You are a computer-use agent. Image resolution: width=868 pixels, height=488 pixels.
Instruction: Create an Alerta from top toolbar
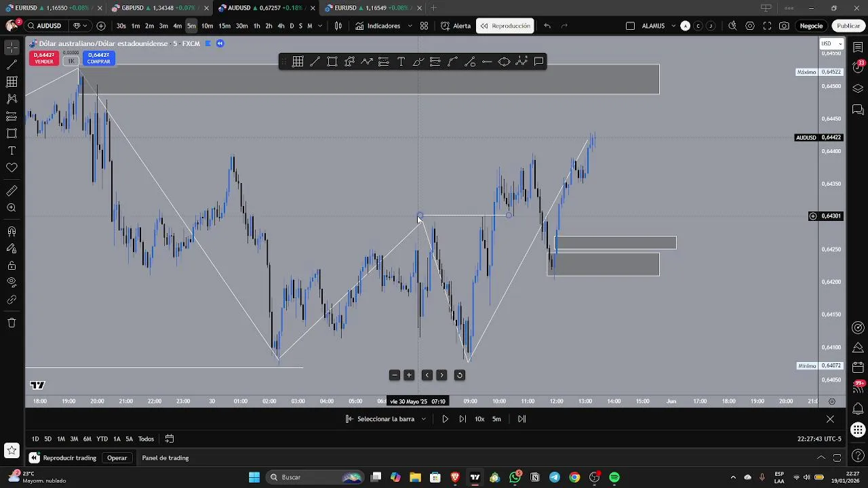[x=456, y=26]
